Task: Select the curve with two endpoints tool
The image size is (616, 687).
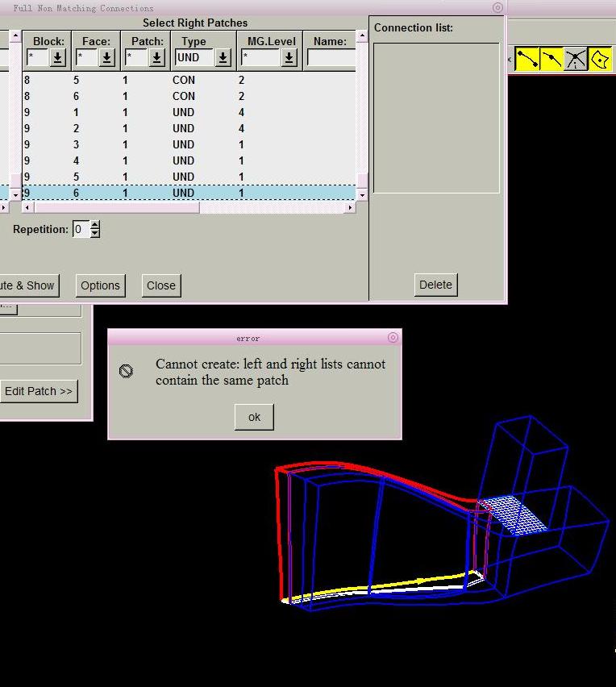Action: [527, 59]
